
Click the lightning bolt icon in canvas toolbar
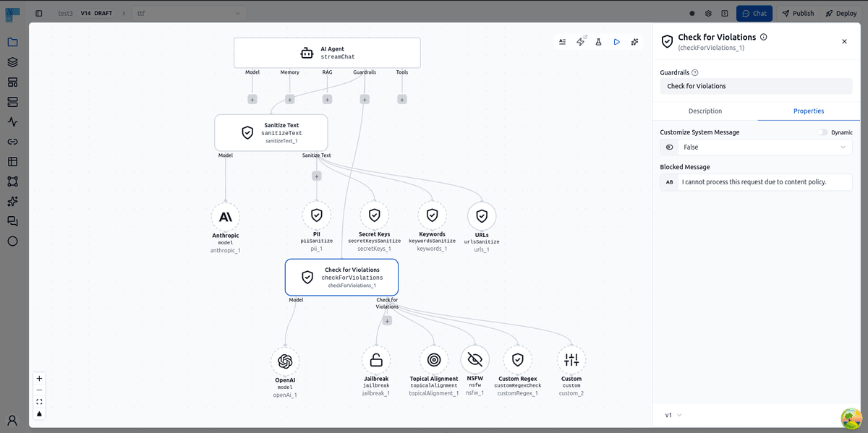coord(581,42)
